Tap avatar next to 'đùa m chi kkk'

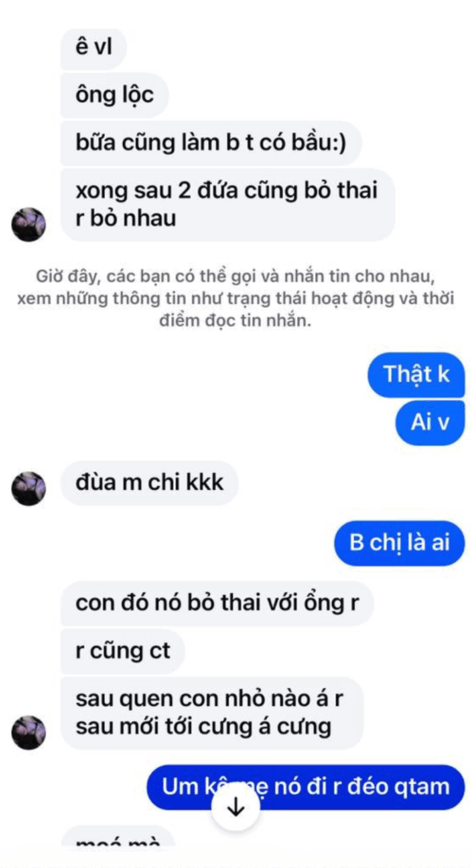coord(28,488)
